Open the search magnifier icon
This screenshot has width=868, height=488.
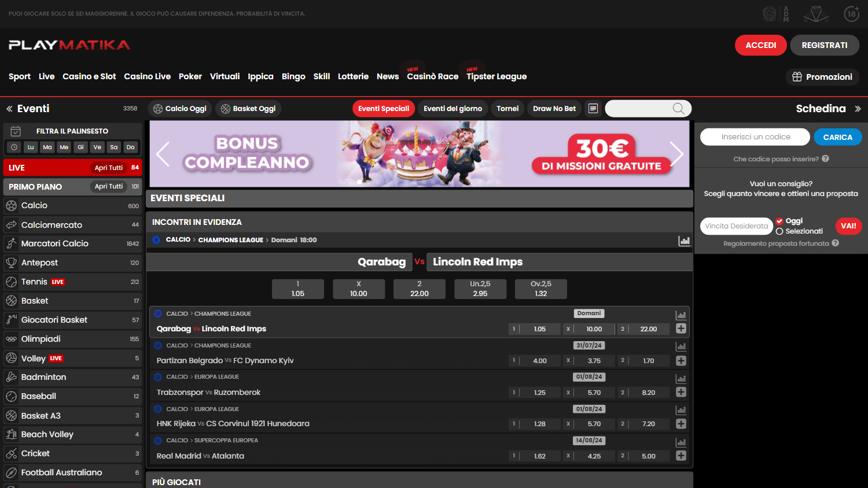[679, 109]
